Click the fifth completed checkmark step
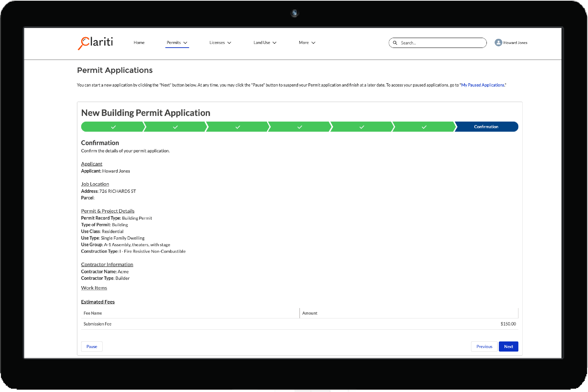The width and height of the screenshot is (588, 392). click(362, 127)
